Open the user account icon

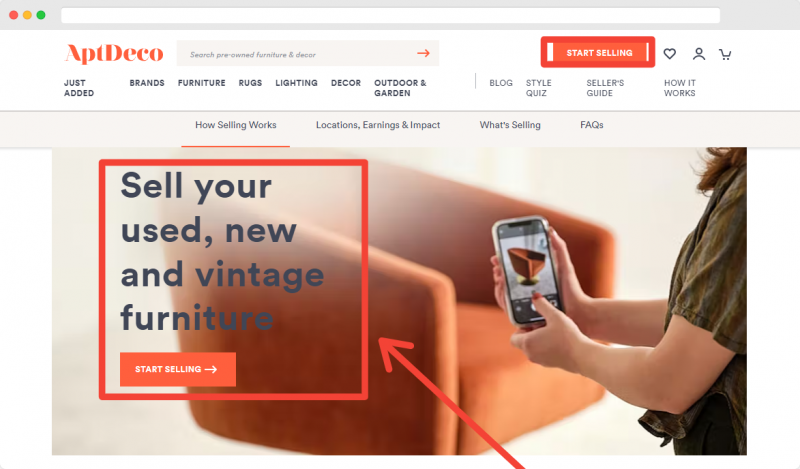point(698,54)
